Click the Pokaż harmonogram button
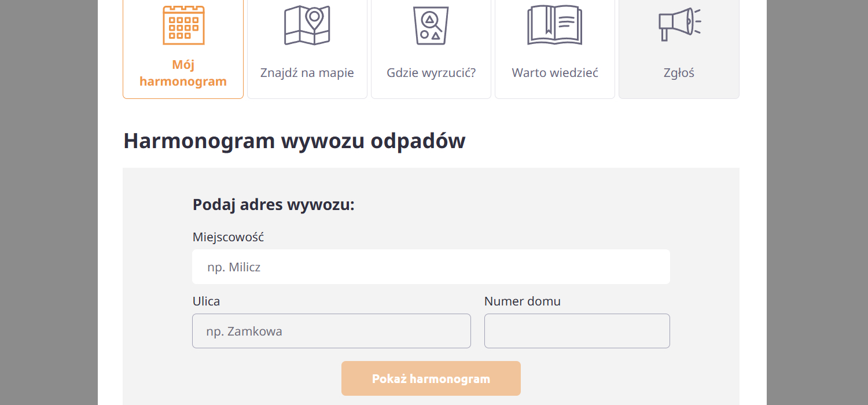The width and height of the screenshot is (868, 405). 431,378
